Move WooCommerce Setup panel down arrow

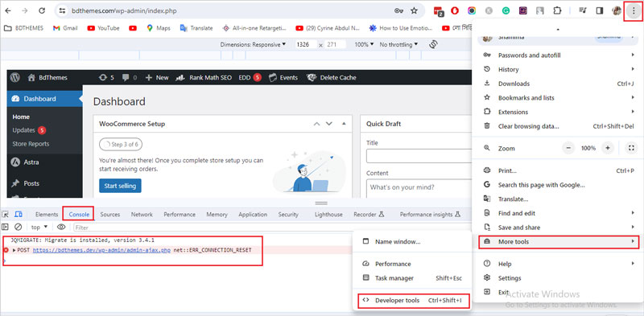[x=328, y=124]
